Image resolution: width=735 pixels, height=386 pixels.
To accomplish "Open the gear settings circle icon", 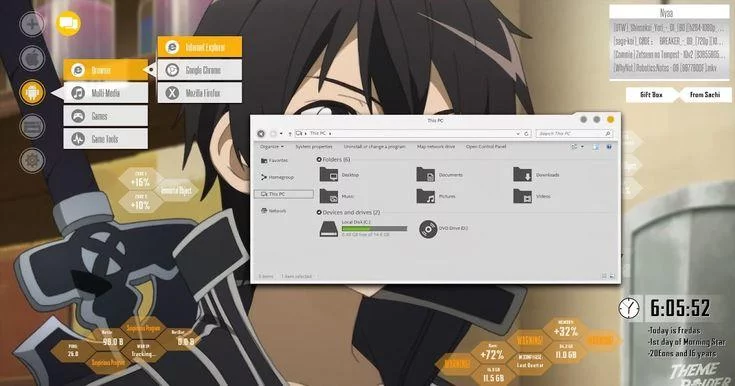I will click(32, 160).
